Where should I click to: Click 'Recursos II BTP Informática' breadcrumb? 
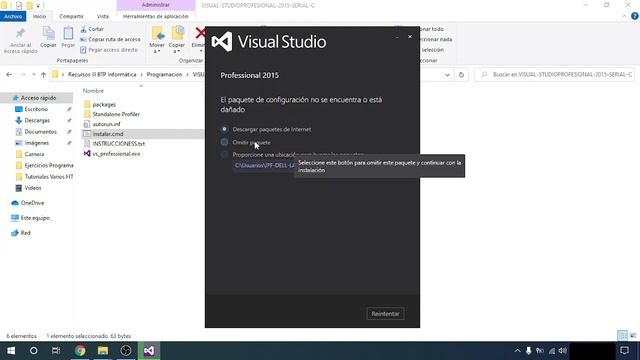tap(102, 75)
